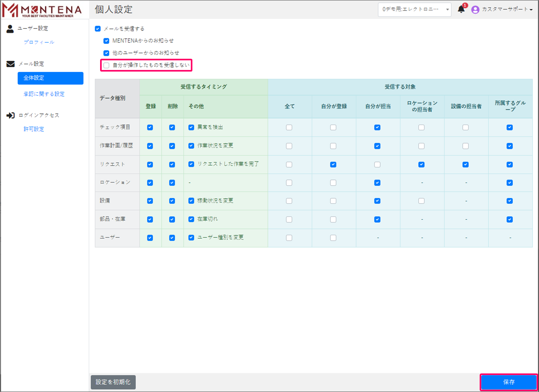The width and height of the screenshot is (539, 392).
Task: Open the 許可設定 link
Action: (x=34, y=129)
